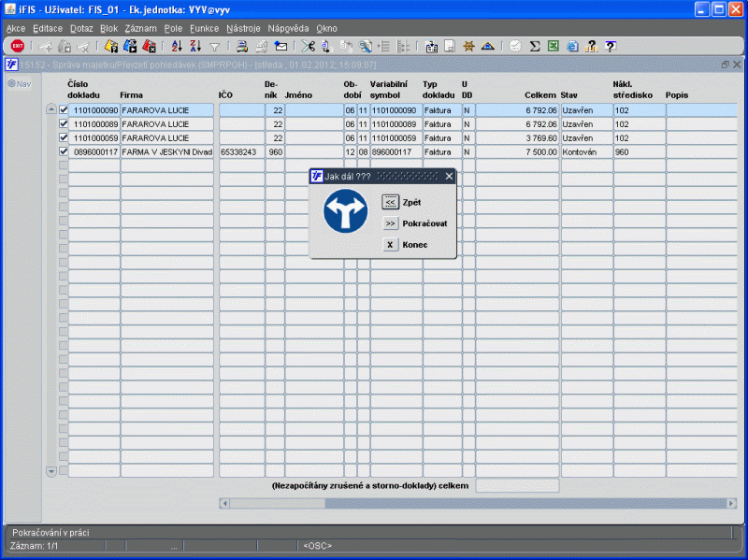Click the Internet Explorer browser icon

[x=572, y=46]
